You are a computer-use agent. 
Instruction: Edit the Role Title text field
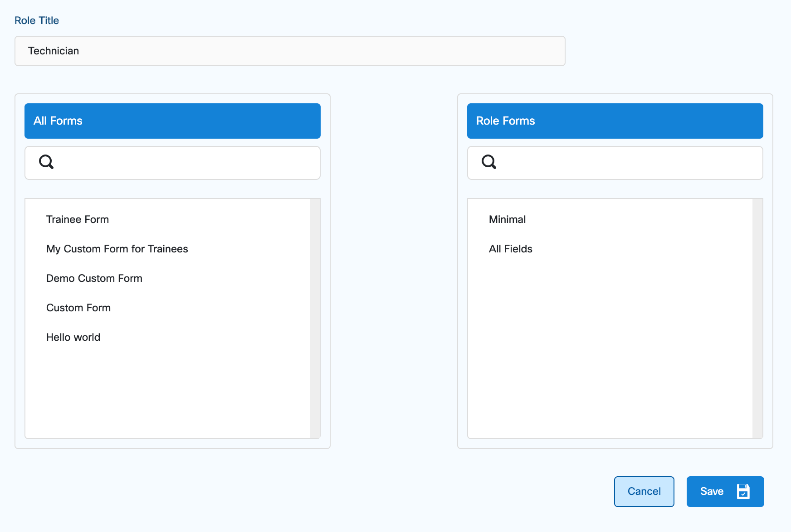pyautogui.click(x=289, y=51)
